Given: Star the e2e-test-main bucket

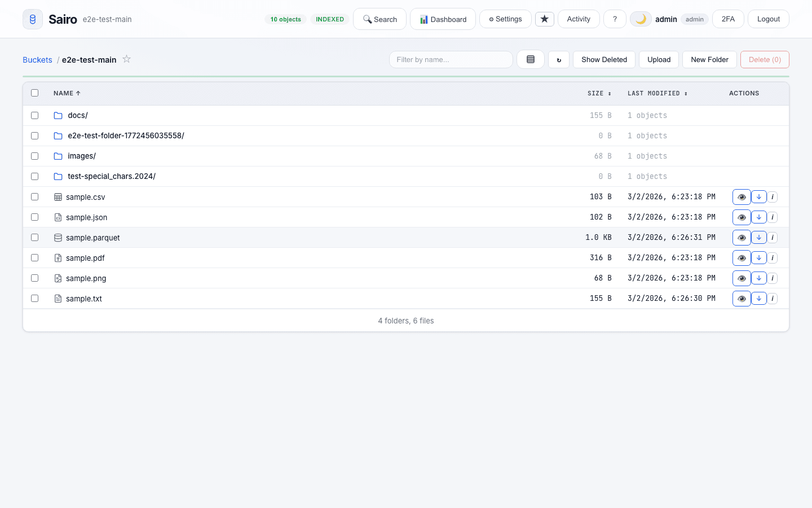Looking at the screenshot, I should coord(127,59).
